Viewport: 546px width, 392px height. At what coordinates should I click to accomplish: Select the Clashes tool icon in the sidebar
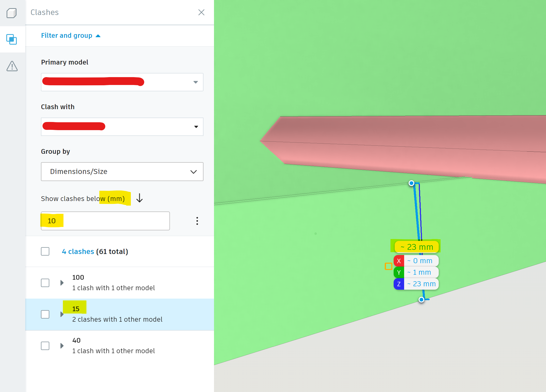[x=12, y=39]
